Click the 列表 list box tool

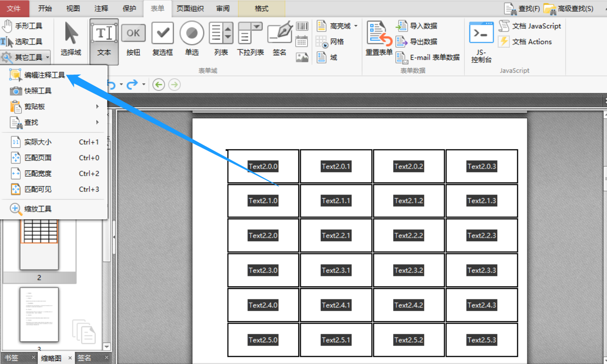221,40
